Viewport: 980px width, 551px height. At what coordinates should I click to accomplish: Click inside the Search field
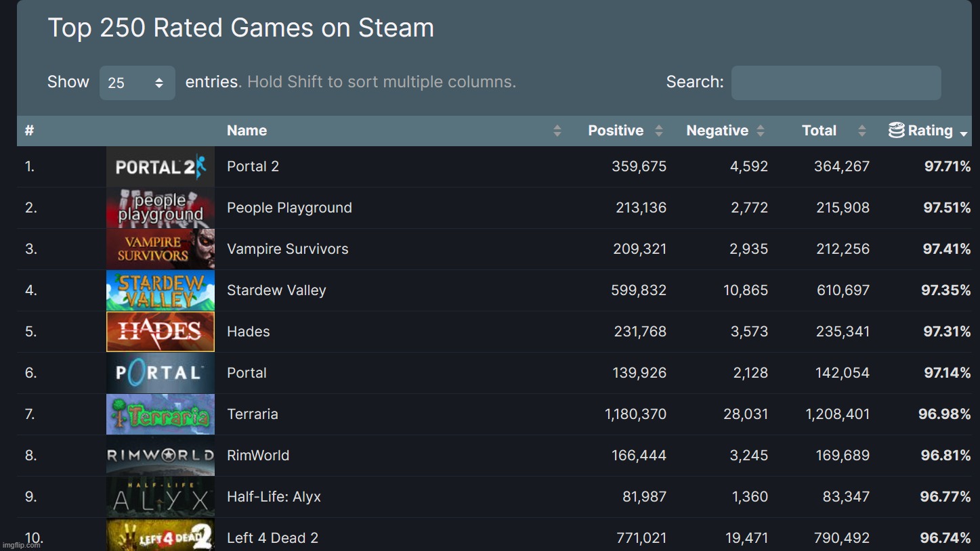pyautogui.click(x=836, y=82)
